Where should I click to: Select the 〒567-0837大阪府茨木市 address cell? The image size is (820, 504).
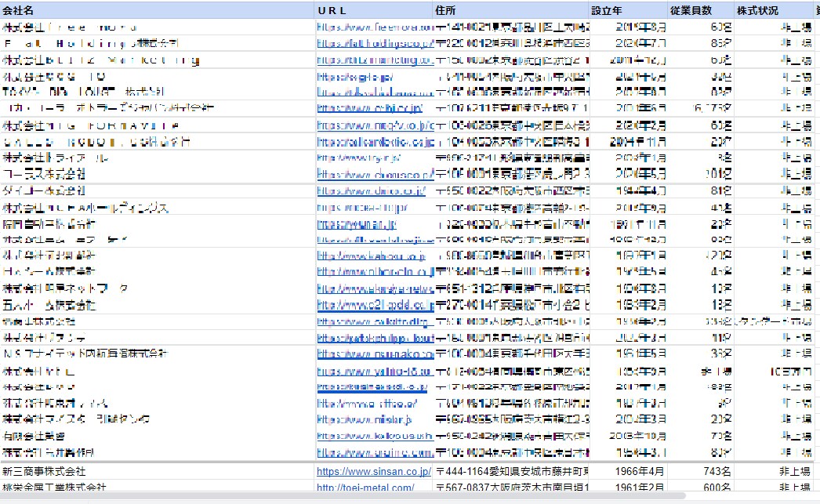(x=511, y=487)
